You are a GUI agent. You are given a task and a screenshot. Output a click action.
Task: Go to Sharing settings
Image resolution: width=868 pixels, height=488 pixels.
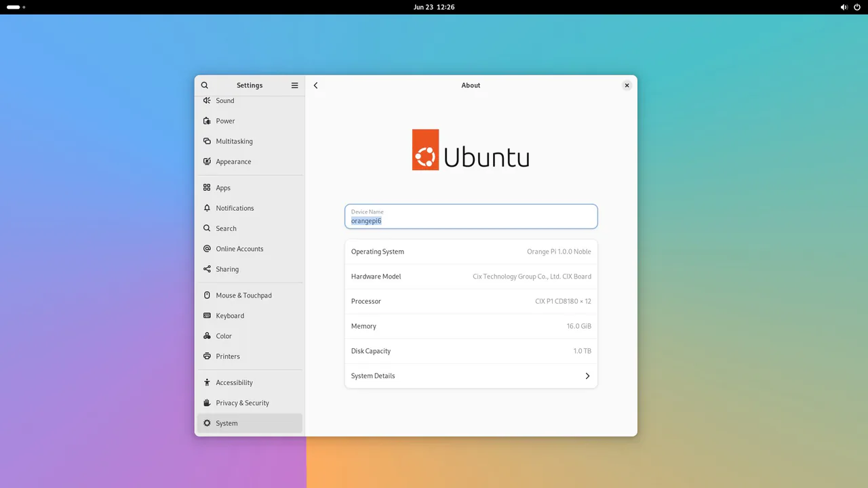[x=250, y=269]
